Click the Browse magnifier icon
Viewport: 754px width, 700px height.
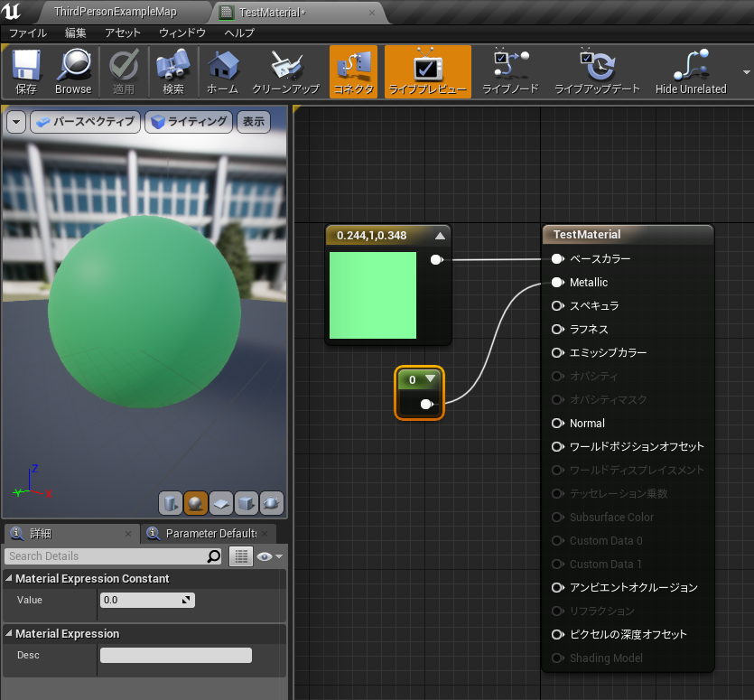73,71
